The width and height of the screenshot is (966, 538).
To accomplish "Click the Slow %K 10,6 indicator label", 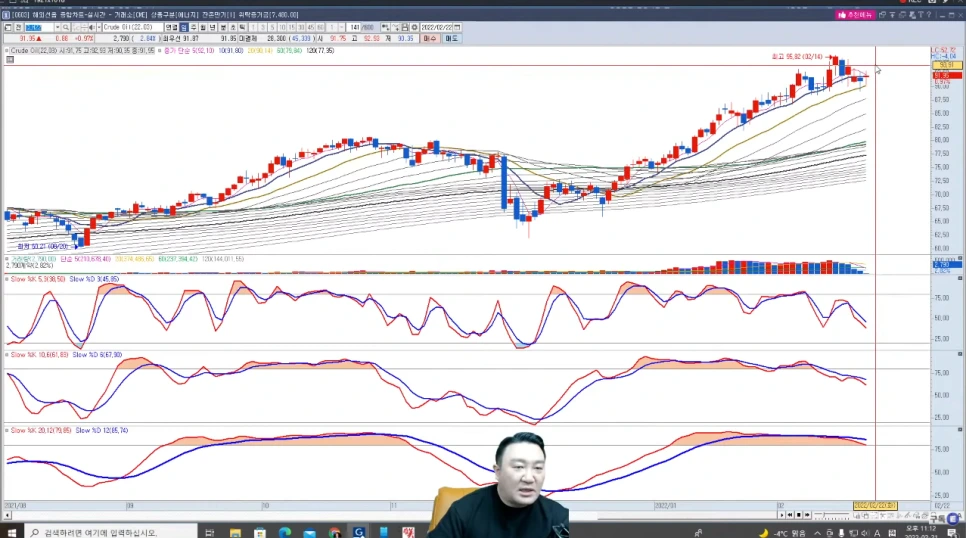I will (x=39, y=355).
